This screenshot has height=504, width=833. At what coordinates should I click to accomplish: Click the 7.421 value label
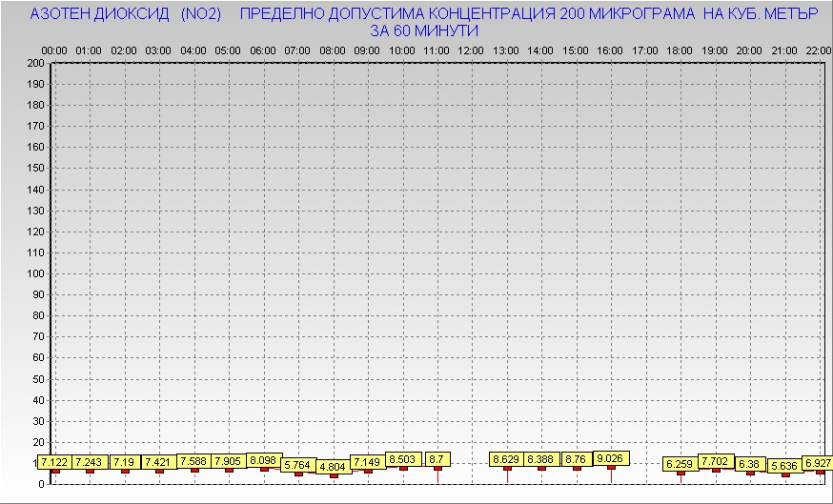point(159,463)
